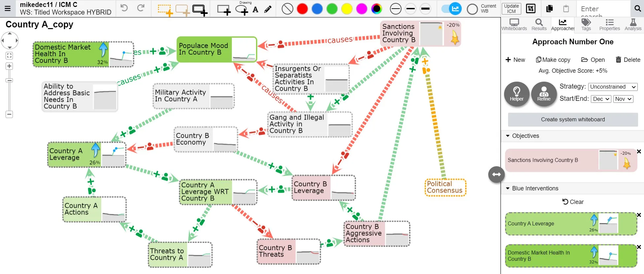
Task: Click the add ellipse drawing tool
Action: (242, 10)
